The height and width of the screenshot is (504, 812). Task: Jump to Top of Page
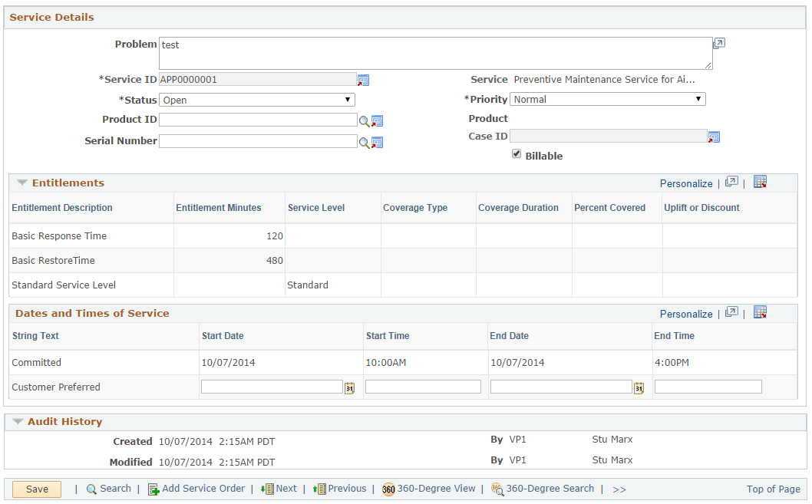(x=773, y=489)
